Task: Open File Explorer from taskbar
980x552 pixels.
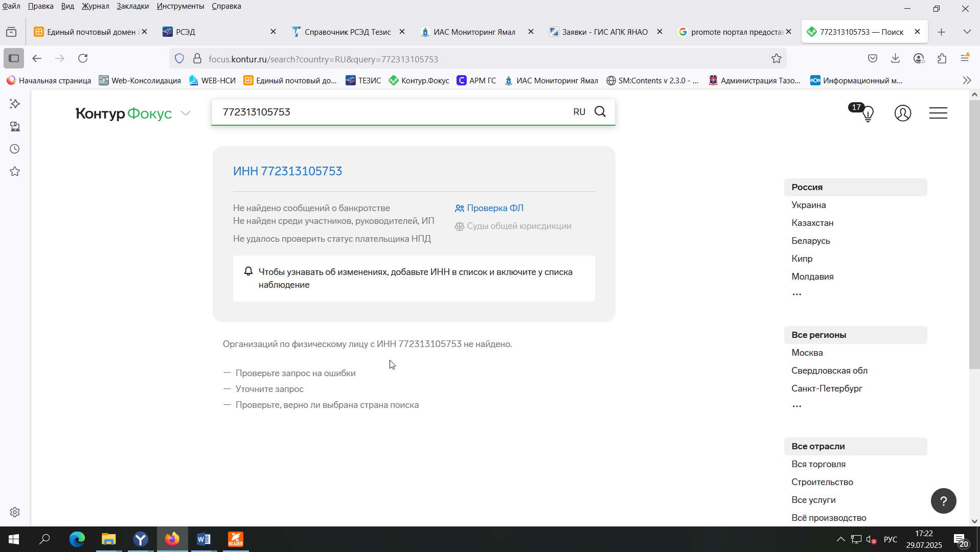Action: coord(109,539)
